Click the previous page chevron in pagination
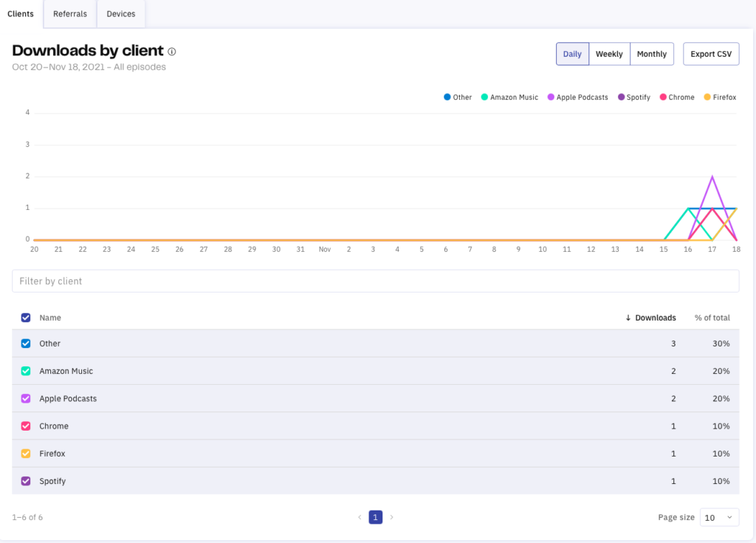Viewport: 756px width, 543px height. 360,517
